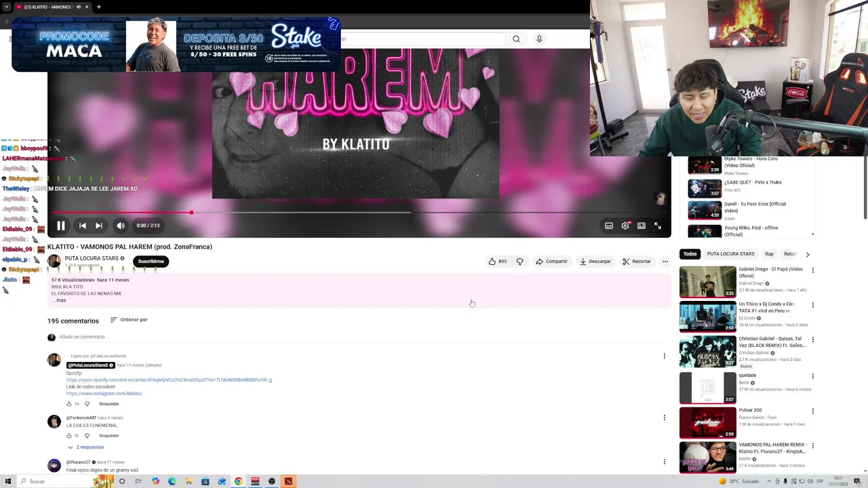The image size is (868, 488).
Task: Dislike the pinned @PutaLocuraStarS comment
Action: 87,404
